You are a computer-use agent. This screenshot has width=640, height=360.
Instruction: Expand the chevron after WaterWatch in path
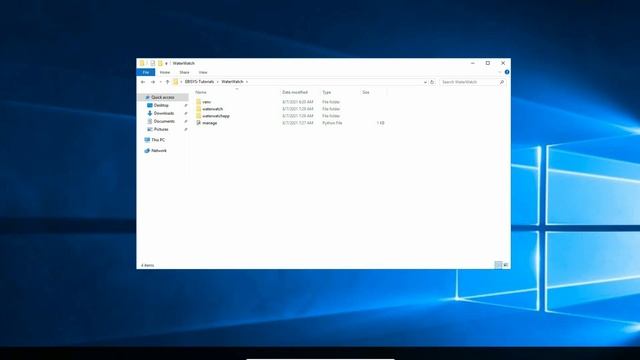pyautogui.click(x=247, y=82)
